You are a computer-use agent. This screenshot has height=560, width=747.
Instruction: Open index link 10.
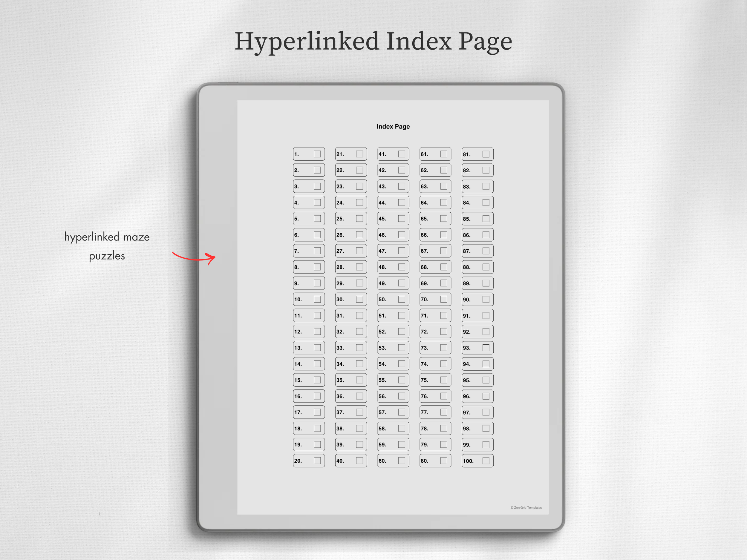309,299
